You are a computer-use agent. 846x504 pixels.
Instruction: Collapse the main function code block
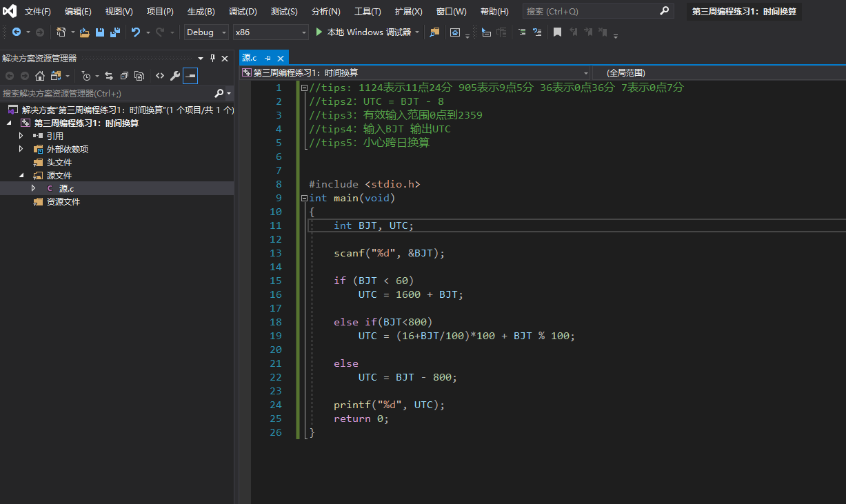point(304,198)
